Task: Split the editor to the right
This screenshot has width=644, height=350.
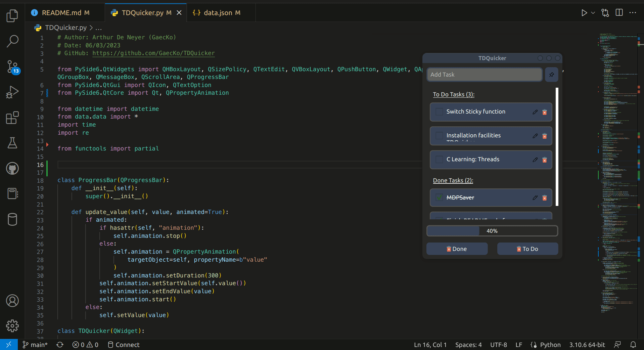Action: click(619, 13)
